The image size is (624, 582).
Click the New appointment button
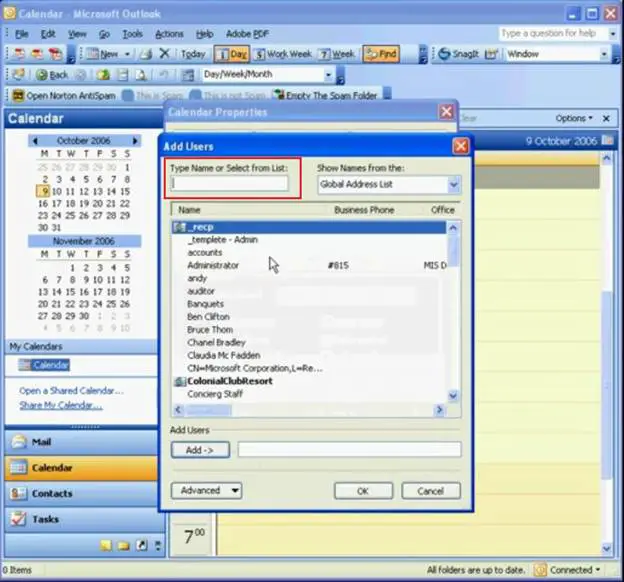tap(102, 54)
